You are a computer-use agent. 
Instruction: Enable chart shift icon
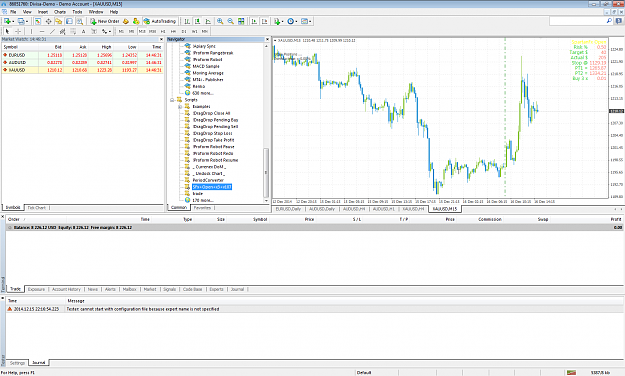[x=264, y=21]
